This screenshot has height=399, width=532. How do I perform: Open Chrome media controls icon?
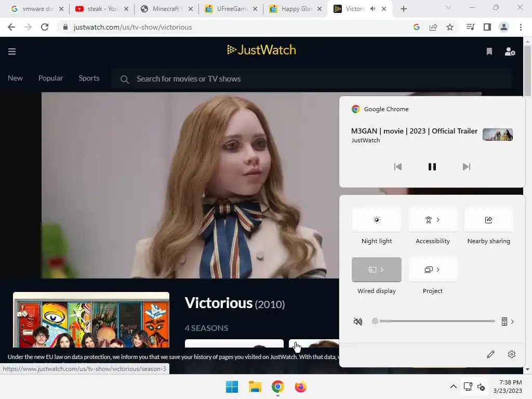470,27
